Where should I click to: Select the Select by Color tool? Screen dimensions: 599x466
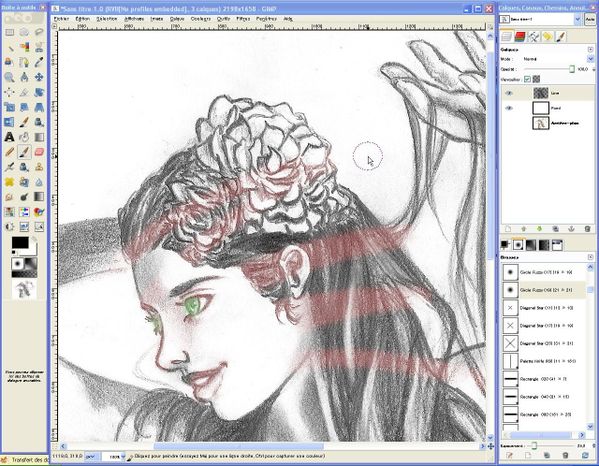pyautogui.click(x=24, y=47)
